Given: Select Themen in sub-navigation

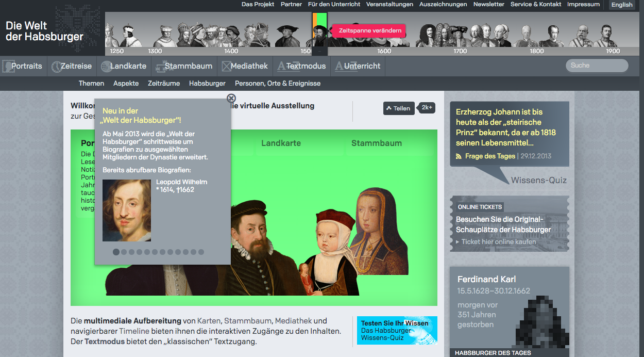Looking at the screenshot, I should coord(91,83).
